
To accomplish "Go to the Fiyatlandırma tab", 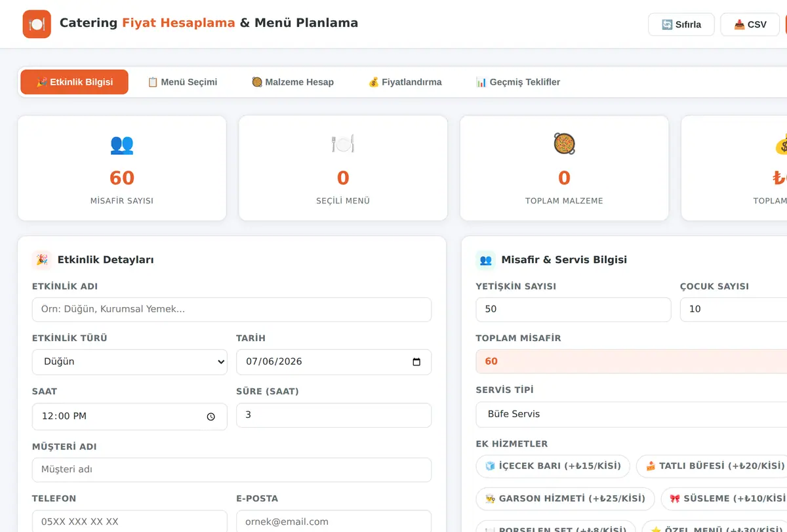I will click(x=405, y=82).
